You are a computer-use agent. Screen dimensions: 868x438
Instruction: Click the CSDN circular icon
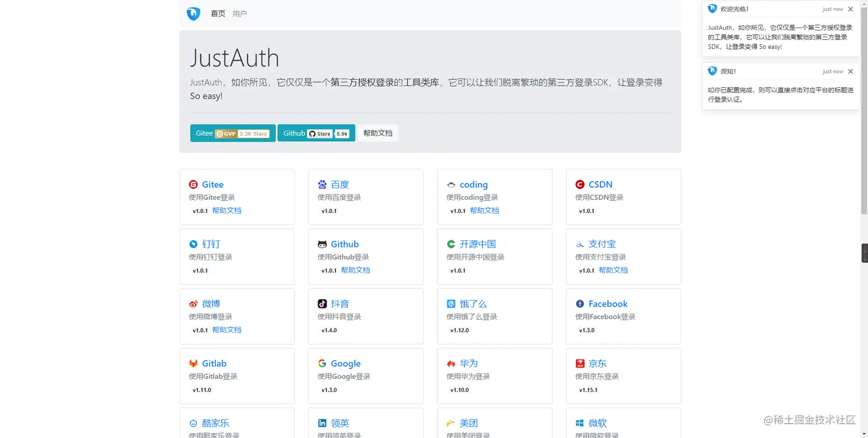580,184
